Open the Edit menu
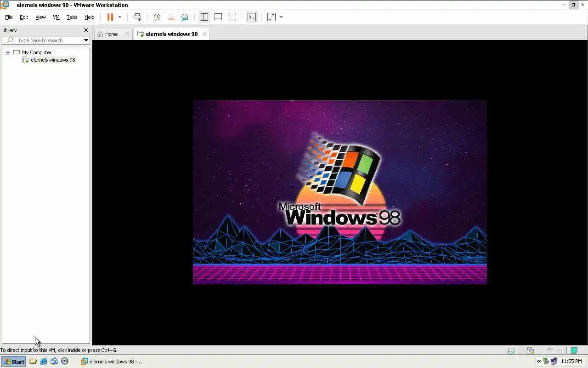 point(24,17)
